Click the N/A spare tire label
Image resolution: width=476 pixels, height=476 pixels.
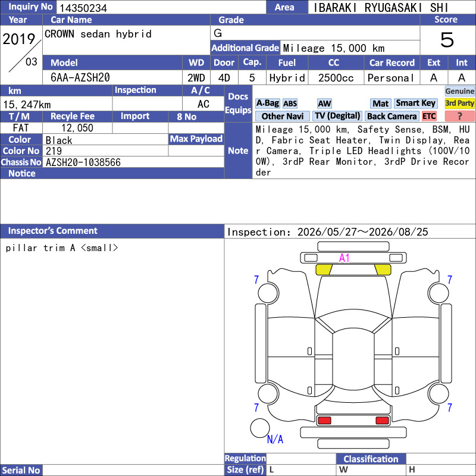click(275, 439)
